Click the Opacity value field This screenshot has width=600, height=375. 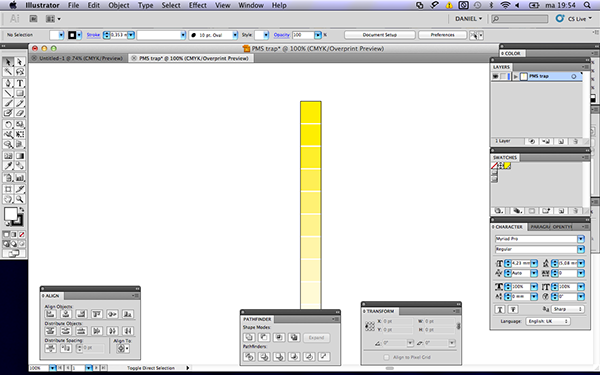303,35
